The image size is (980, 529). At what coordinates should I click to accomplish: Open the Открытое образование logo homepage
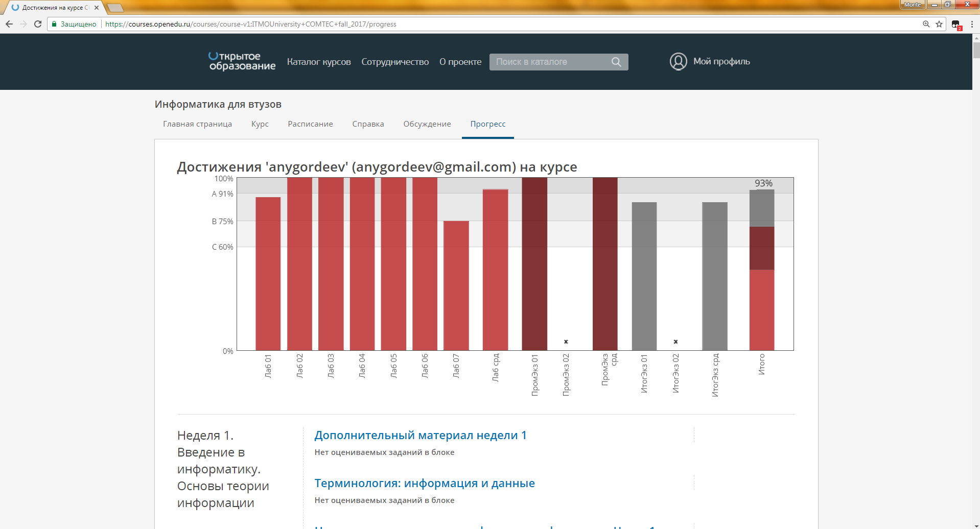coord(242,61)
